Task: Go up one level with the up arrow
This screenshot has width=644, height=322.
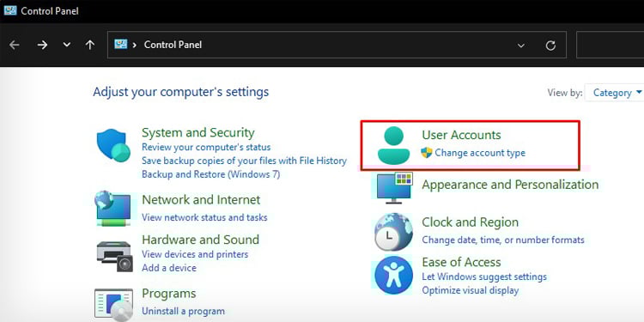Action: (90, 45)
